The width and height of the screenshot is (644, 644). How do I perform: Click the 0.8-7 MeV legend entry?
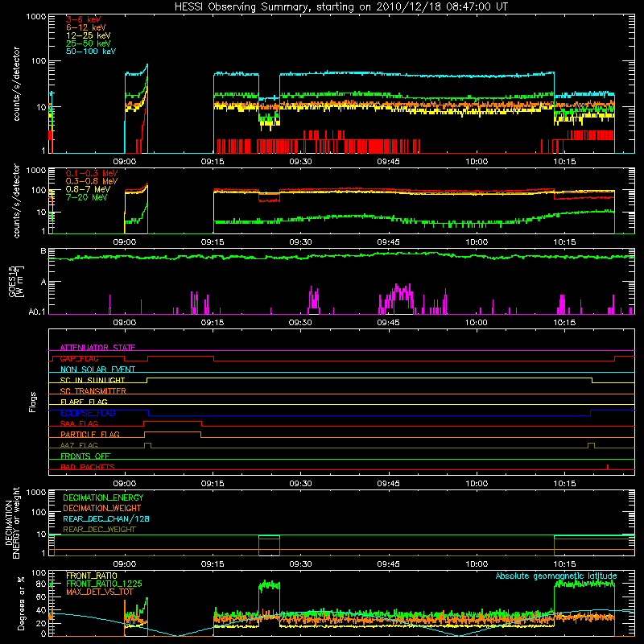pos(88,189)
